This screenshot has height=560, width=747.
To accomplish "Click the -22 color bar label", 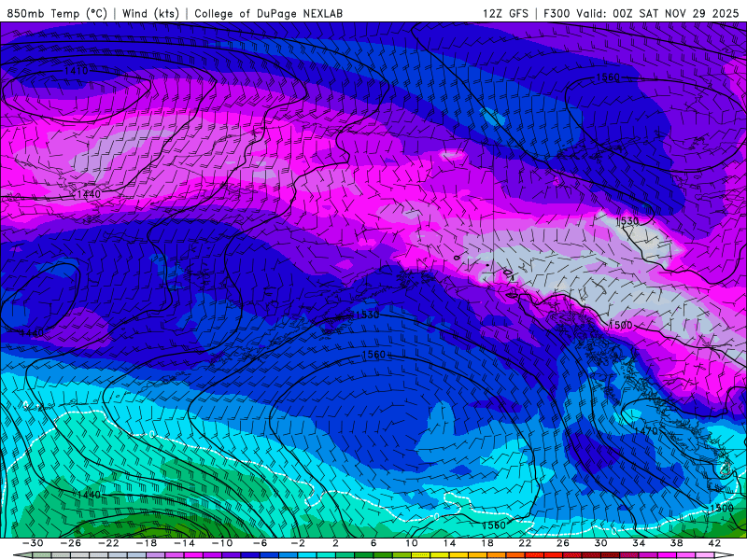I will tap(108, 543).
